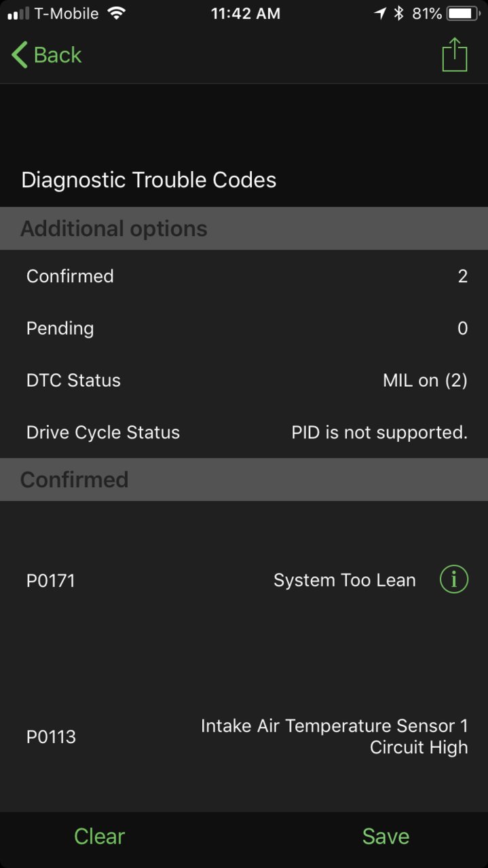
Task: Tap the location arrow status icon
Action: [x=380, y=14]
